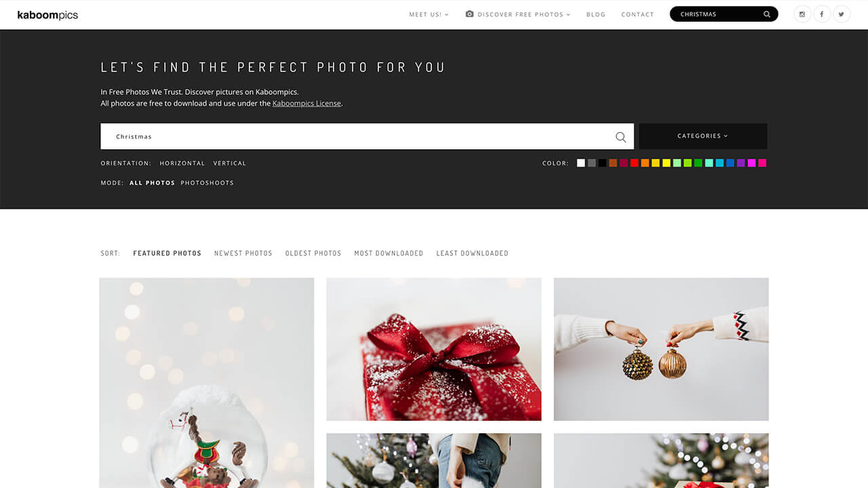Image resolution: width=868 pixels, height=488 pixels.
Task: Click the magnifier in the header search
Action: 767,14
